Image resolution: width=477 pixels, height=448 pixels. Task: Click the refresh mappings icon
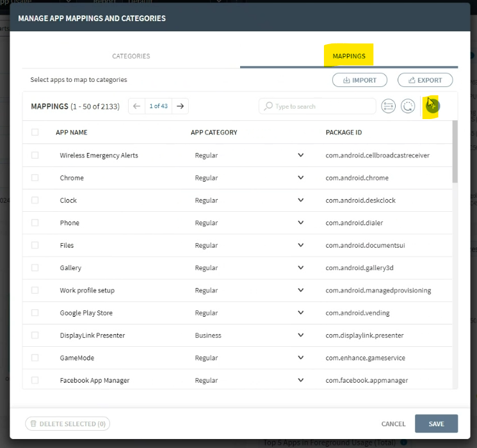pos(408,106)
